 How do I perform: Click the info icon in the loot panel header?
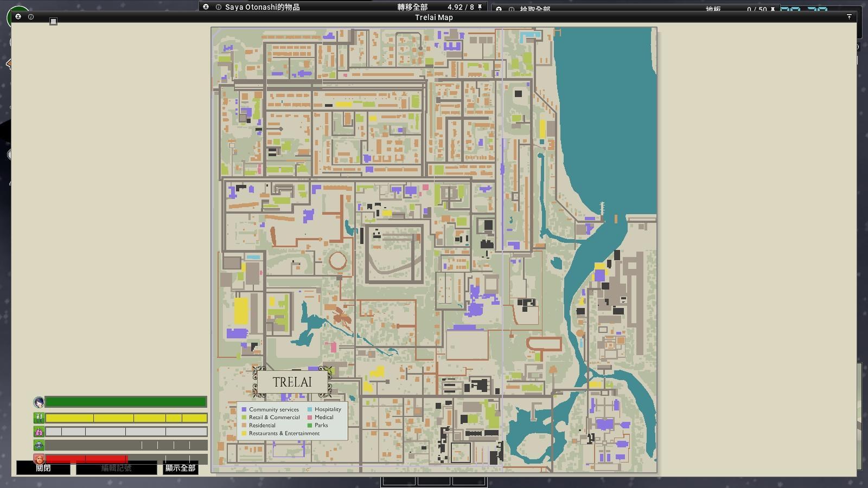(x=512, y=9)
